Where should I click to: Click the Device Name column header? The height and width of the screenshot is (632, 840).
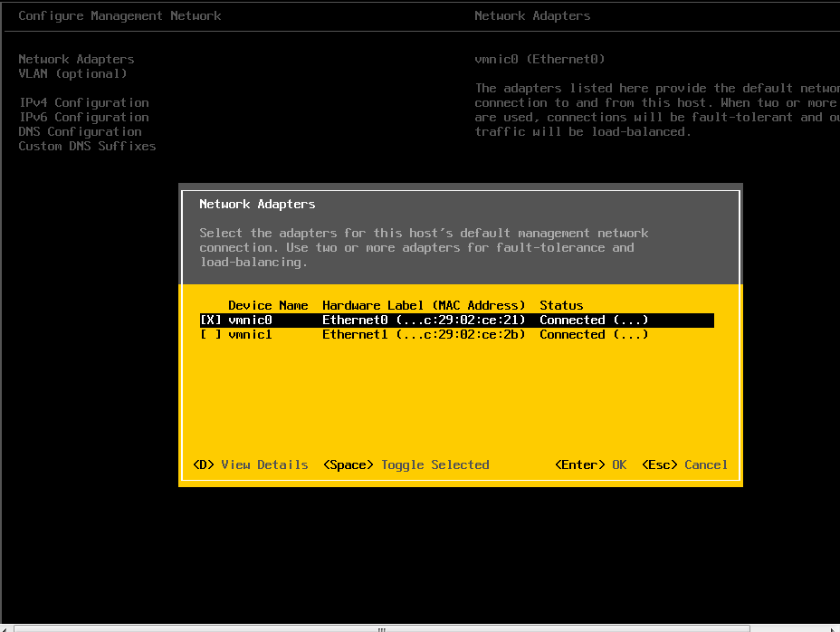pyautogui.click(x=268, y=305)
